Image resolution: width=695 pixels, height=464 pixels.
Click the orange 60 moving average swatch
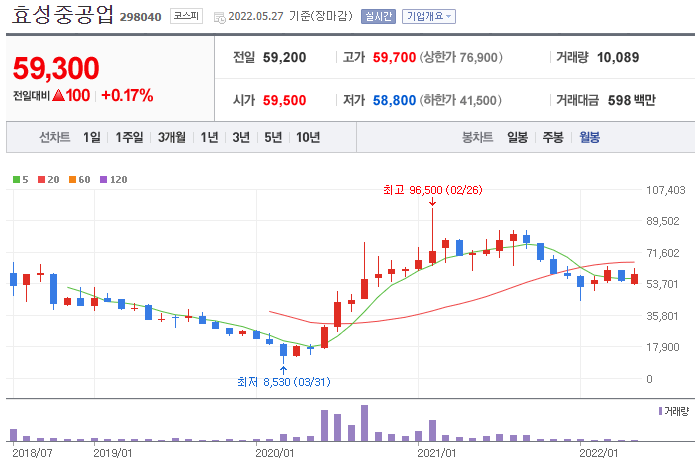click(x=72, y=179)
